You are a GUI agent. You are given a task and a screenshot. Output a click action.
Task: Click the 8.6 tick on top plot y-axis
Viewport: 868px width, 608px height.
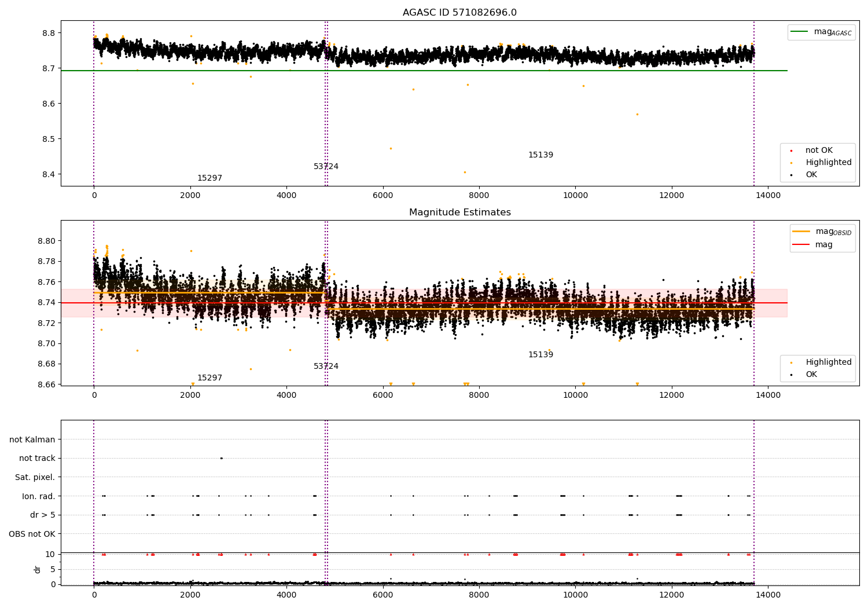pos(49,104)
